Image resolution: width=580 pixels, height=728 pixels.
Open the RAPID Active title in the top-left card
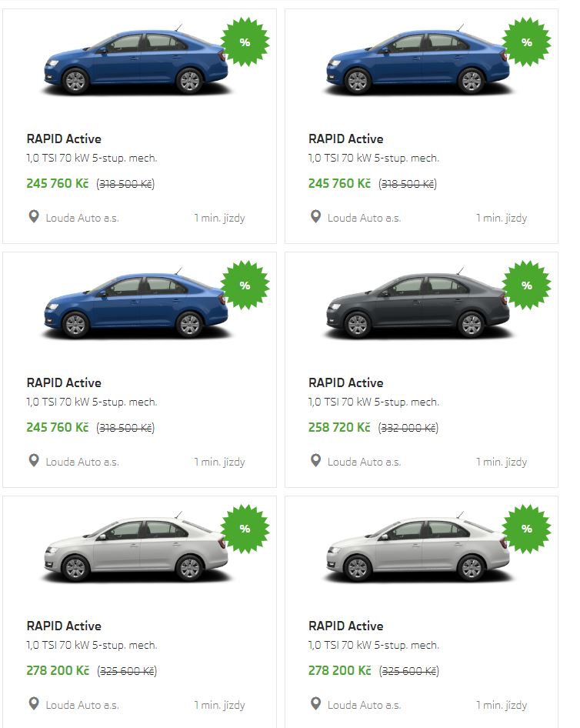coord(64,139)
